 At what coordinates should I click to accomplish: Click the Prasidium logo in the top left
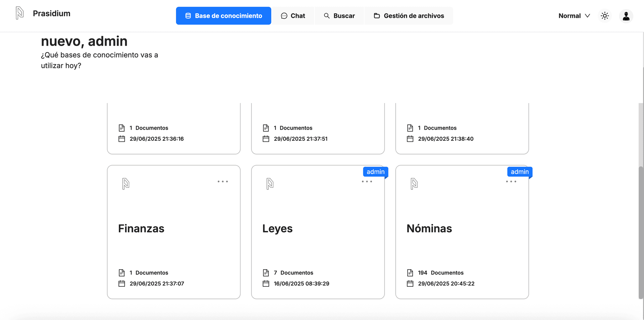[x=19, y=13]
